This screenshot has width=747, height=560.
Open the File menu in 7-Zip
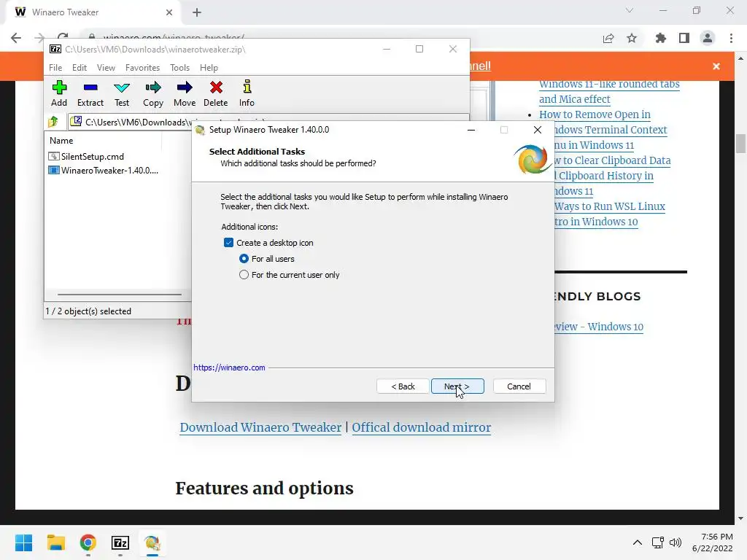[55, 68]
